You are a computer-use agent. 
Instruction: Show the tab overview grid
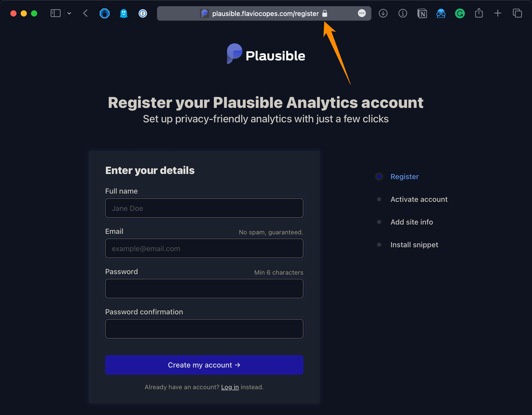coord(517,13)
